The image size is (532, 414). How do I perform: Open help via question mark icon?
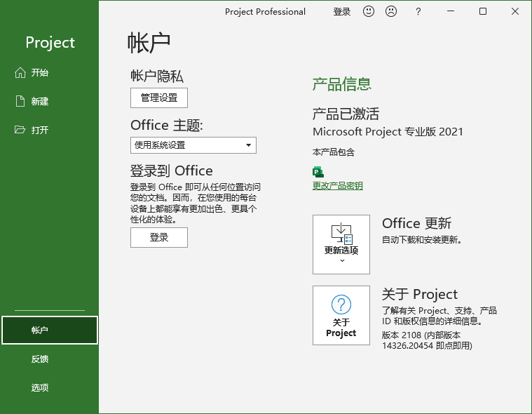tap(418, 11)
